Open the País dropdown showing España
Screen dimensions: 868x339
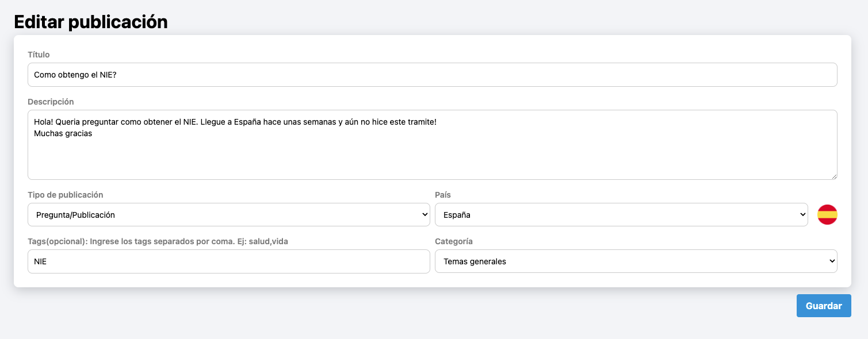tap(621, 214)
